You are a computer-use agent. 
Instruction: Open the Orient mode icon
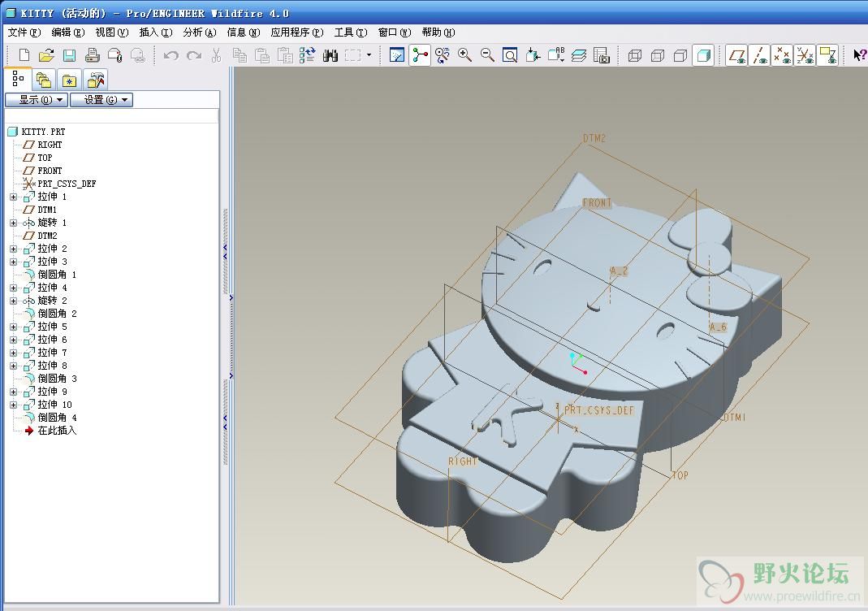point(442,54)
